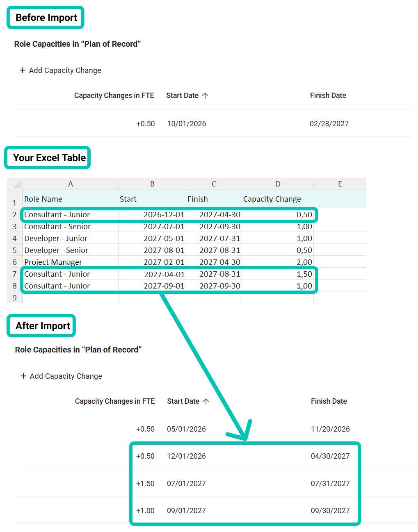Image resolution: width=418 pixels, height=532 pixels.
Task: Click the '02/28/2027' finish date in Before Import
Action: (329, 124)
